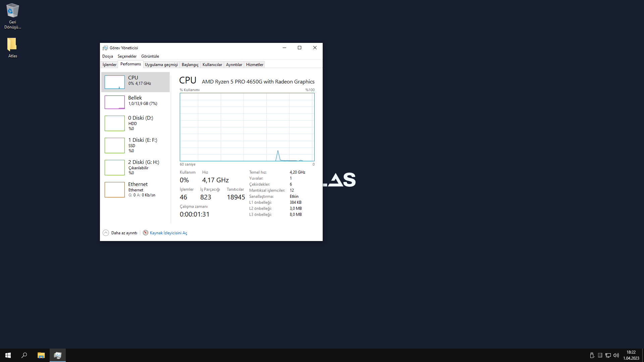Switch to the Başlangıç tab
The height and width of the screenshot is (362, 644).
(x=190, y=65)
